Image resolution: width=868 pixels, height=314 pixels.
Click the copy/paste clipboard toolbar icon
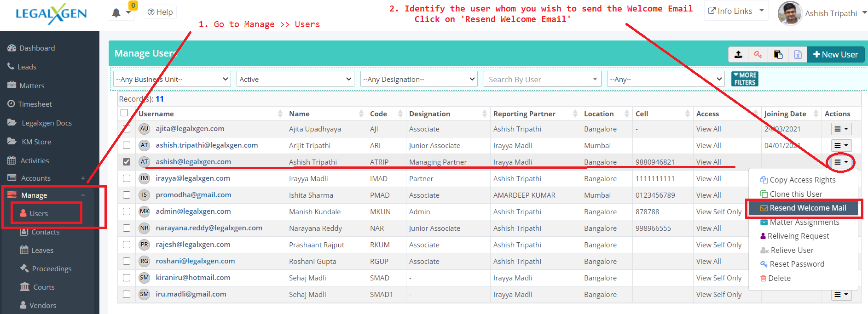pos(778,55)
